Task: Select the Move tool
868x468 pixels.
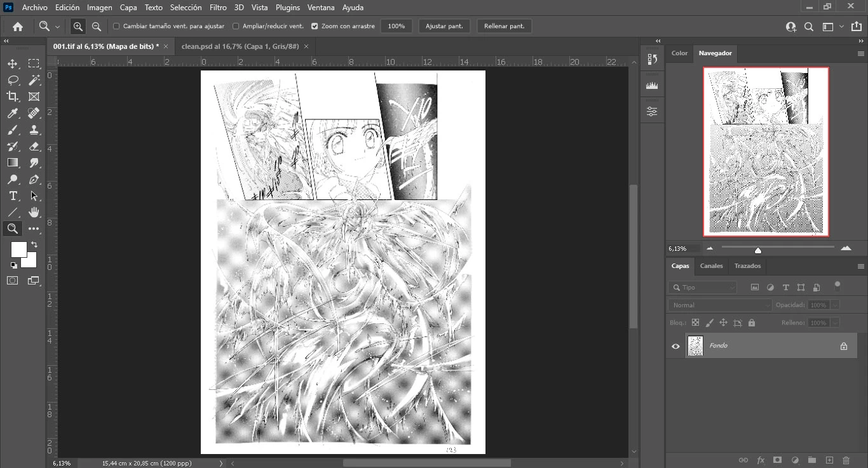Action: tap(13, 64)
